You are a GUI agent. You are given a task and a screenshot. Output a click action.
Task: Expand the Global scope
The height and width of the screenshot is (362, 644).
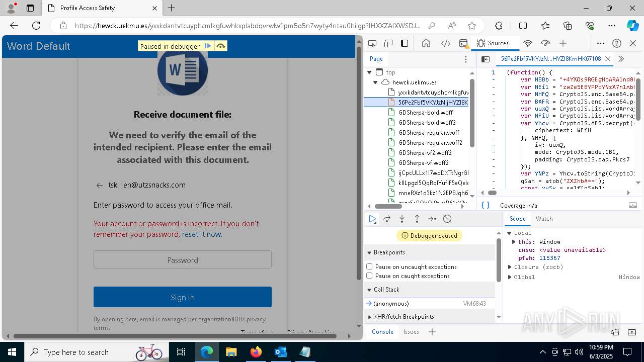(510, 277)
